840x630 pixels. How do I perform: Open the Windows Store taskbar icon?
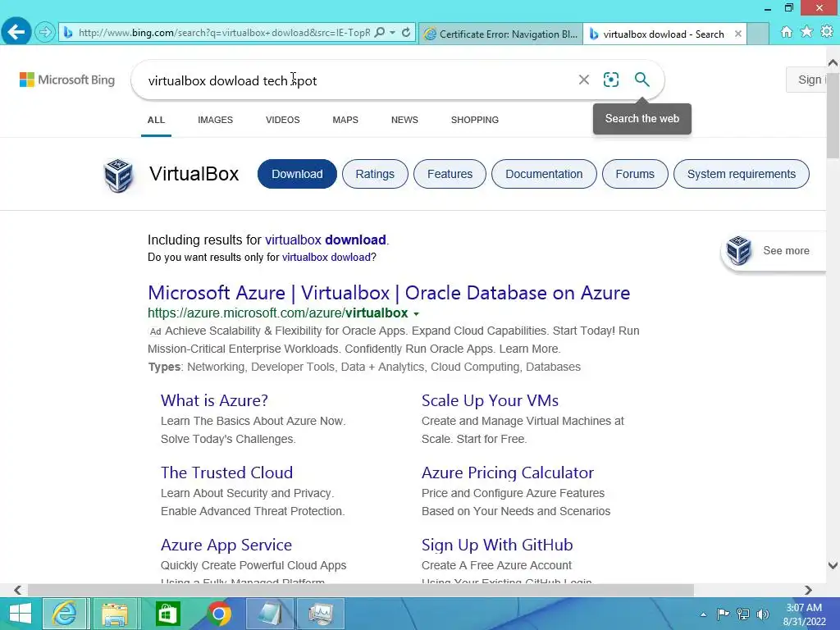tap(167, 614)
